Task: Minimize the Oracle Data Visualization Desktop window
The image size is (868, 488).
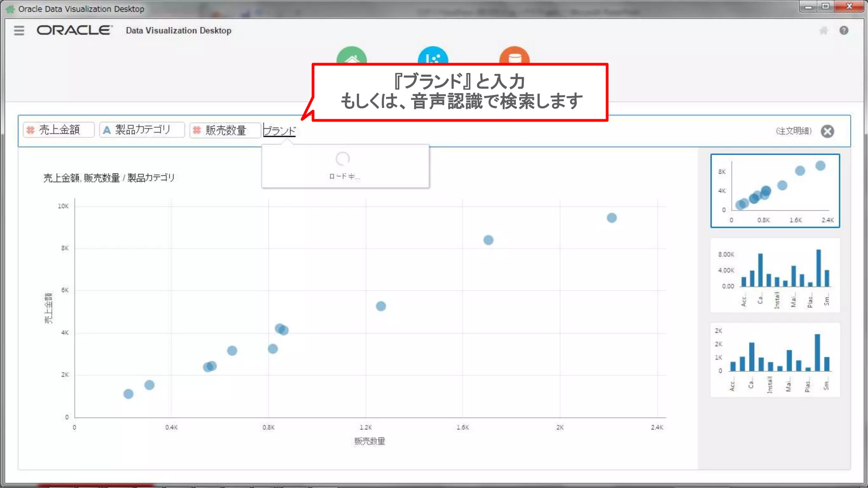Action: tap(808, 6)
